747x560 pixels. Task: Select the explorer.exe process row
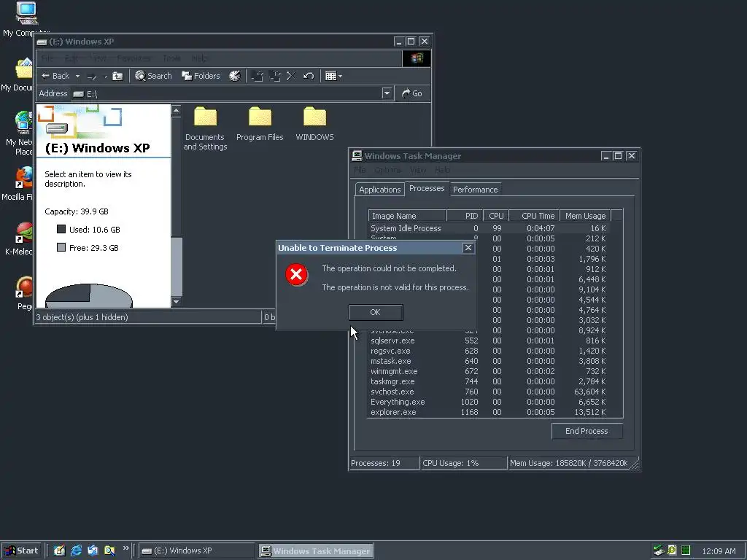click(x=489, y=413)
